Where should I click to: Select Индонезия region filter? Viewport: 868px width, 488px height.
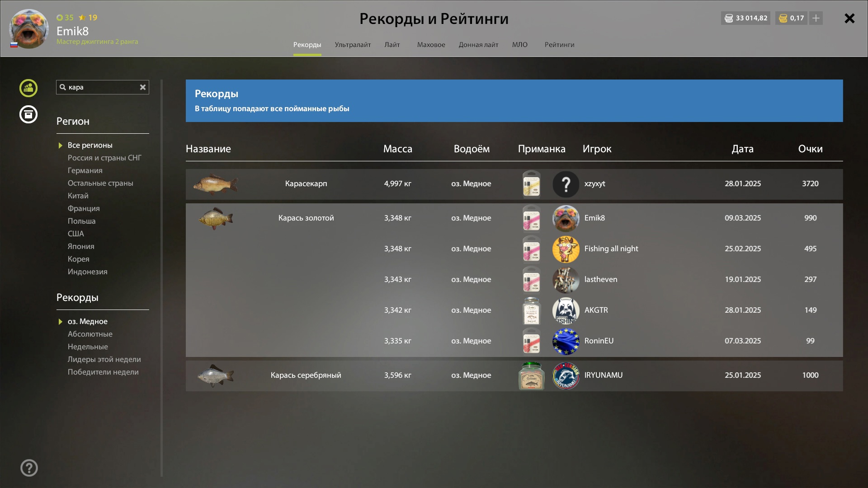[87, 272]
